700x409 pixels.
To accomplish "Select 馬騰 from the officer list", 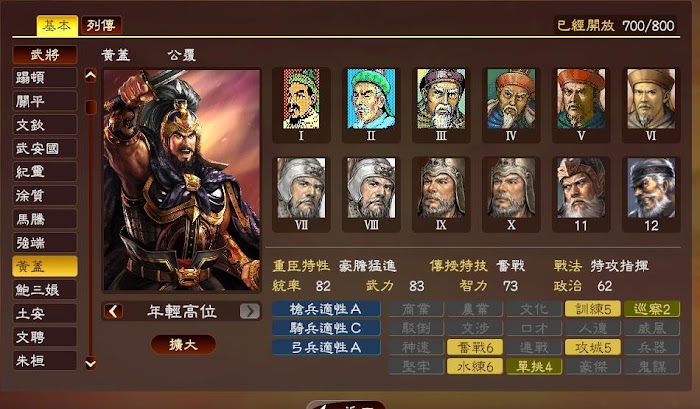I will tap(45, 219).
